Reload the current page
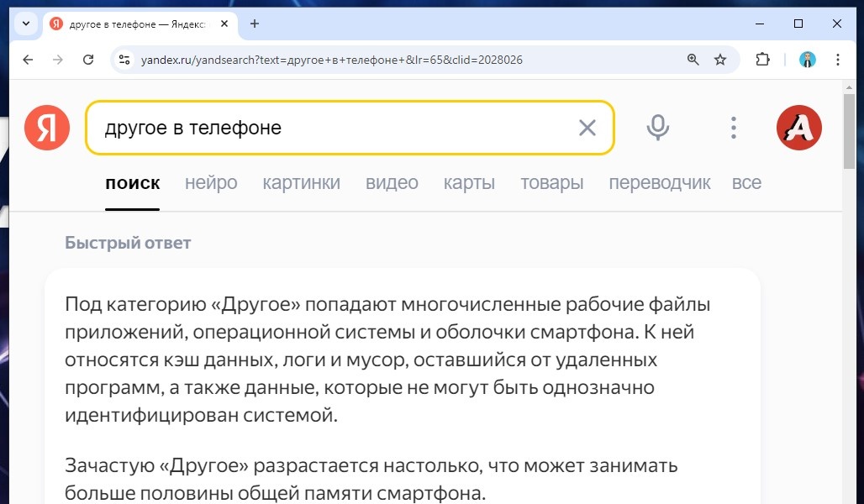This screenshot has width=864, height=504. 87,60
